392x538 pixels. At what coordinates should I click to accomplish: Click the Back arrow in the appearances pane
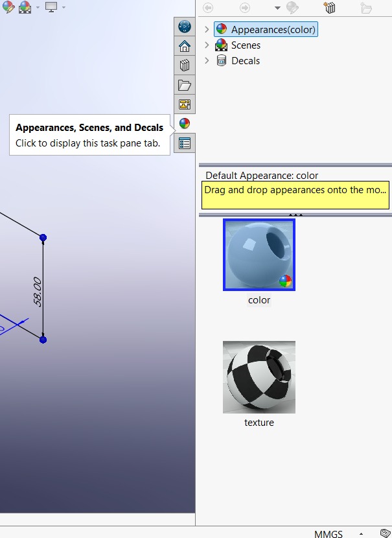pyautogui.click(x=208, y=8)
